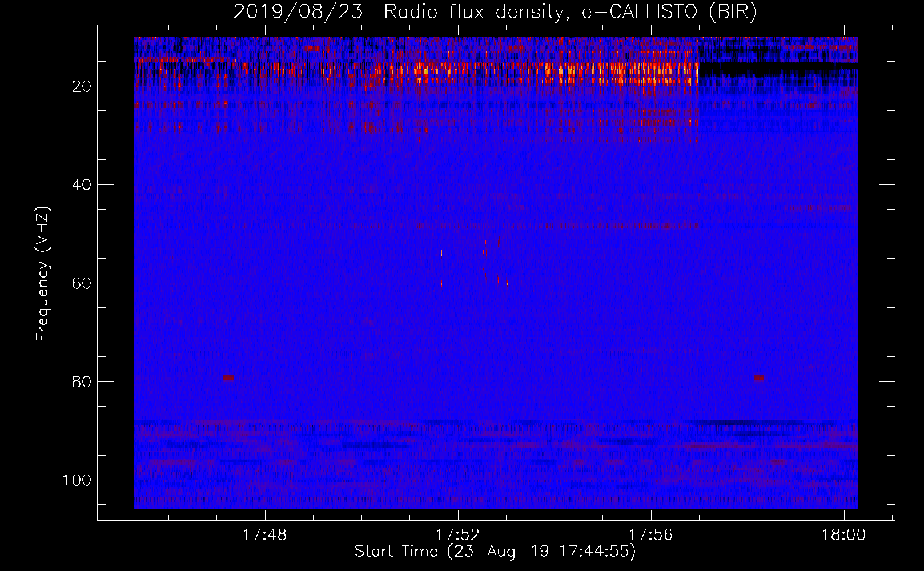924x571 pixels.
Task: Click the 17:52 time tick label
Action: point(457,535)
